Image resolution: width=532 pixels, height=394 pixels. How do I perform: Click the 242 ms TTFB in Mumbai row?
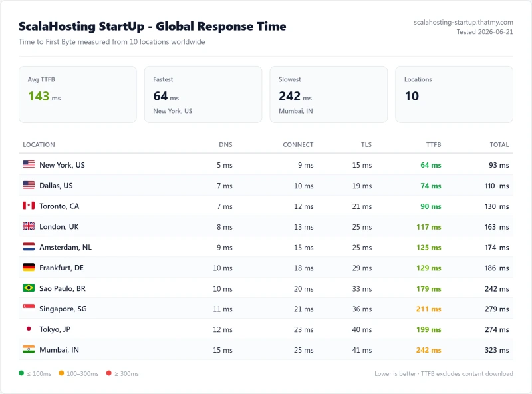[x=429, y=350]
